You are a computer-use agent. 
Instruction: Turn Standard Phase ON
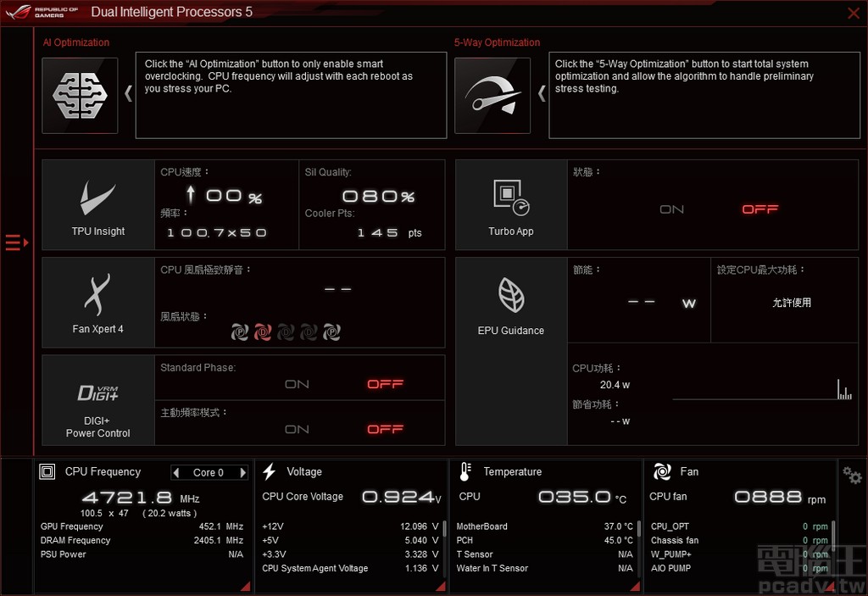tap(297, 384)
